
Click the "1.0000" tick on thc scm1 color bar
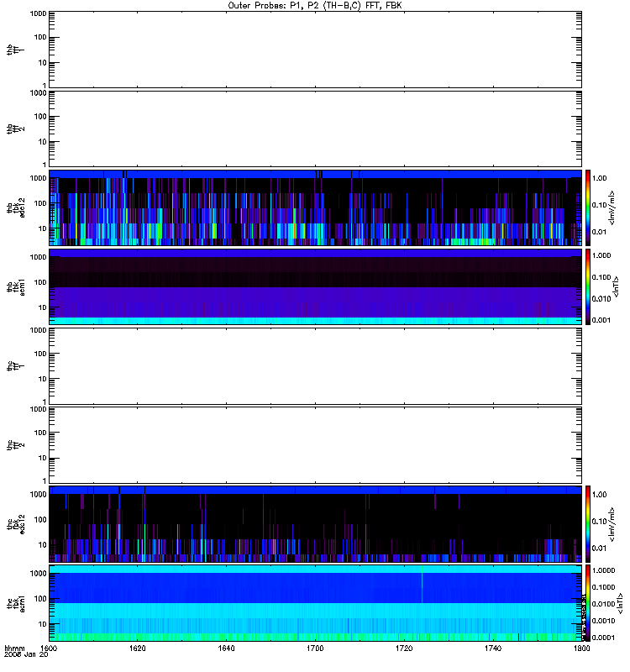click(603, 570)
